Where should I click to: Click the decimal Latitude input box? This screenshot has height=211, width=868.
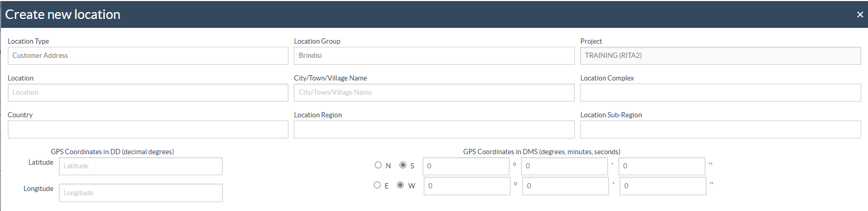point(141,166)
